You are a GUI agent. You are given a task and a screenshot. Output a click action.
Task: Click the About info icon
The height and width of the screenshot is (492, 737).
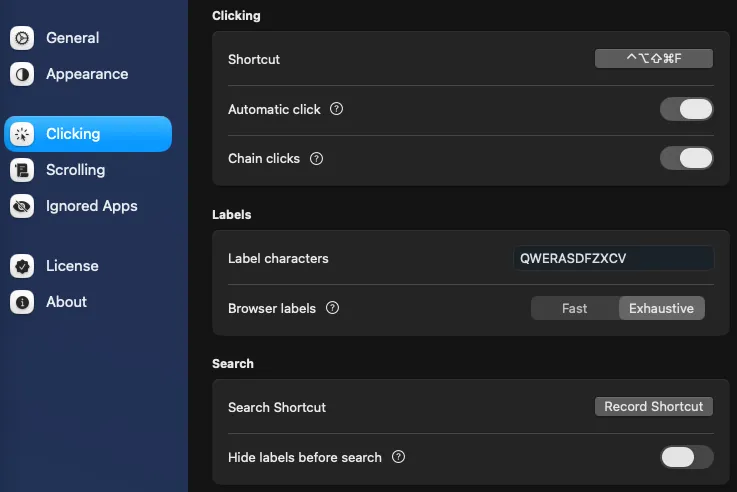(22, 302)
